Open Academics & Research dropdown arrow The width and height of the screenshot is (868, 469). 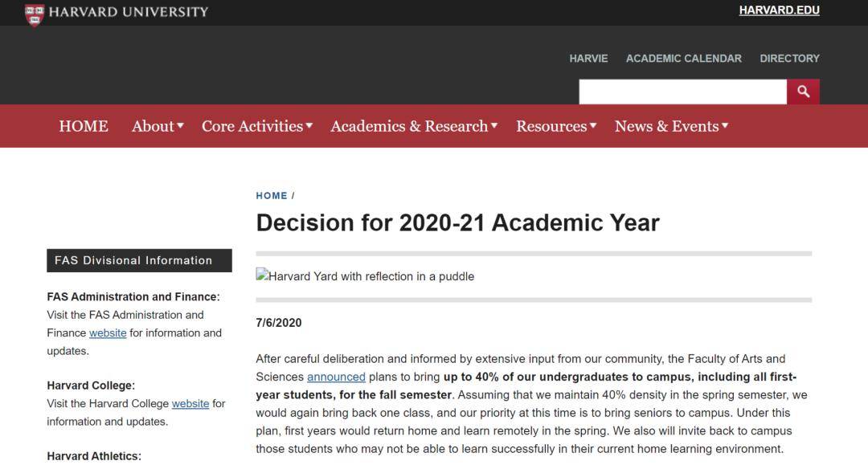pos(494,126)
